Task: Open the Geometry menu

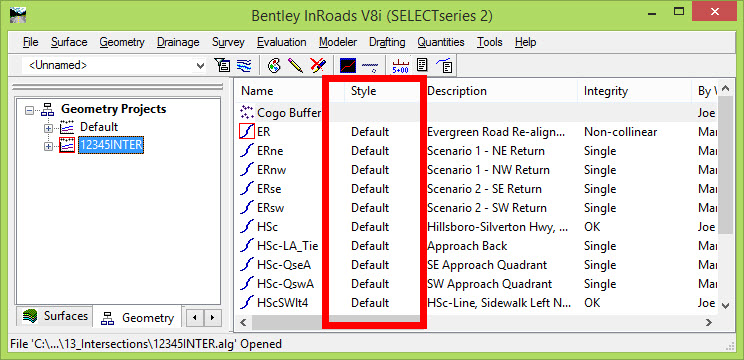Action: pyautogui.click(x=122, y=42)
